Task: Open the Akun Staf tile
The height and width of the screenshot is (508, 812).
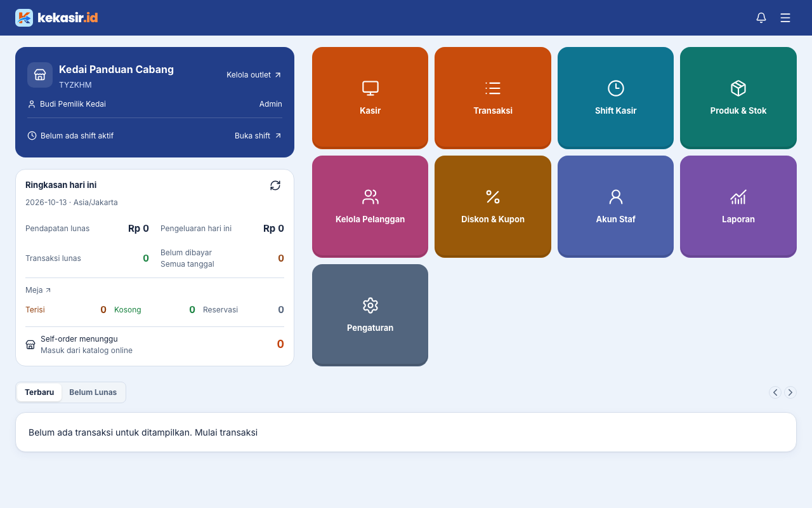Action: tap(615, 206)
